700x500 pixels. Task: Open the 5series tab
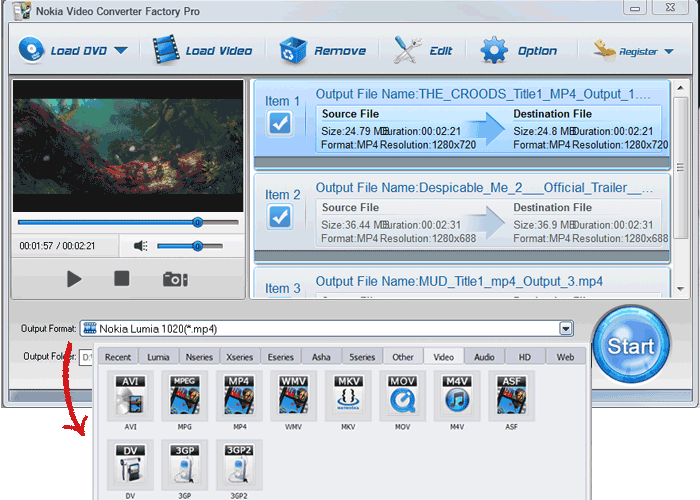pyautogui.click(x=362, y=357)
